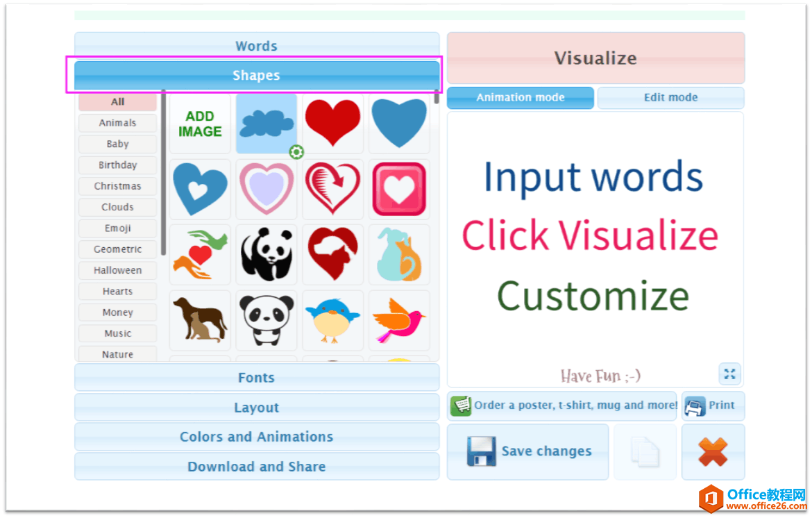Filter shapes by Halloween category

[x=117, y=270]
